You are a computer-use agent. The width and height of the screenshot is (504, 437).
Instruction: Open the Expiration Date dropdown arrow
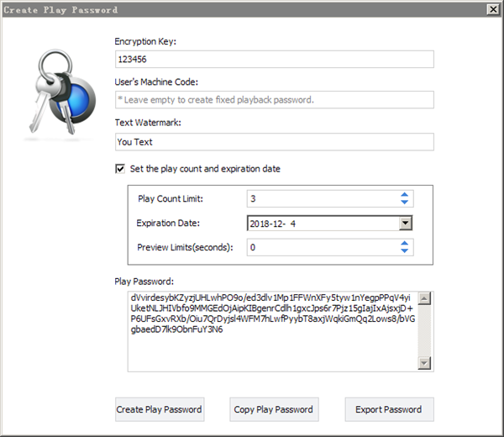[x=405, y=224]
